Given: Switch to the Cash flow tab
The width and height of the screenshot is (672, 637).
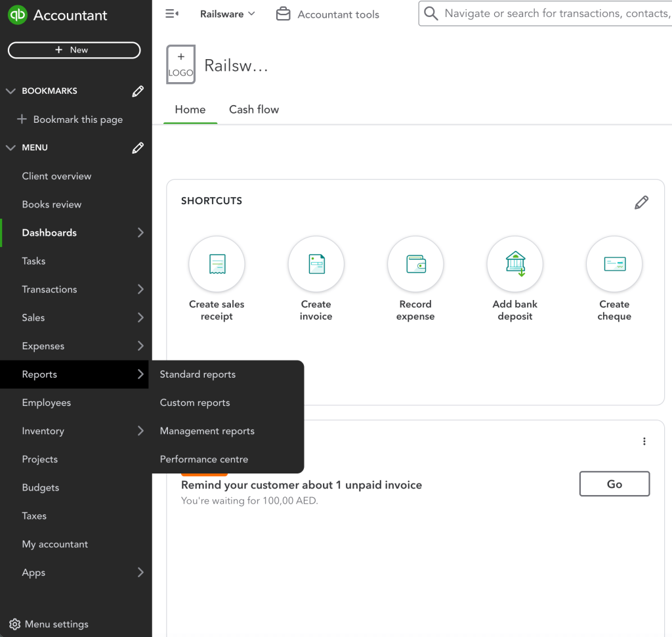Looking at the screenshot, I should (x=253, y=109).
